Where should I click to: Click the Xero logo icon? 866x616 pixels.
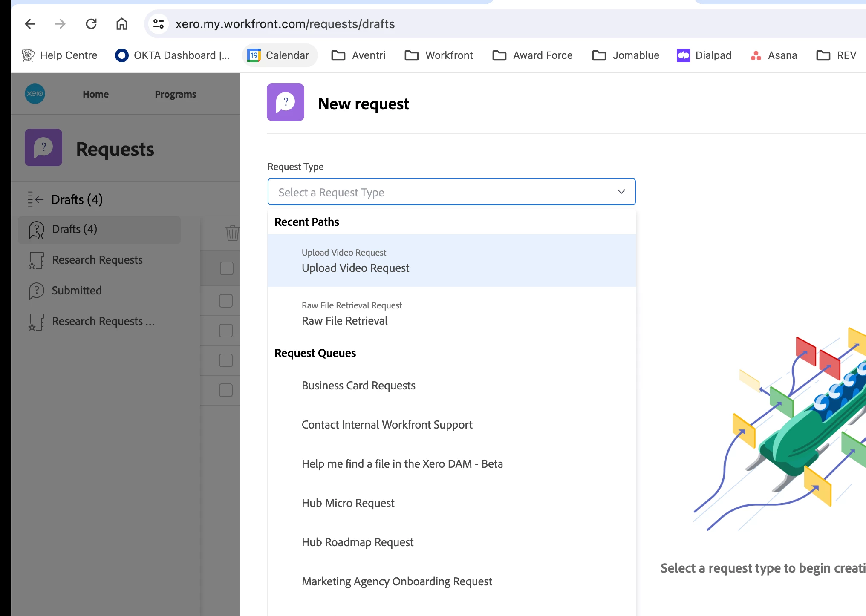[35, 94]
